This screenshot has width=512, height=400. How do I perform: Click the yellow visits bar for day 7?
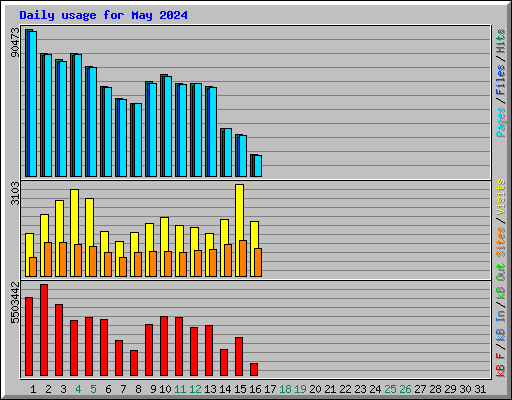click(119, 249)
